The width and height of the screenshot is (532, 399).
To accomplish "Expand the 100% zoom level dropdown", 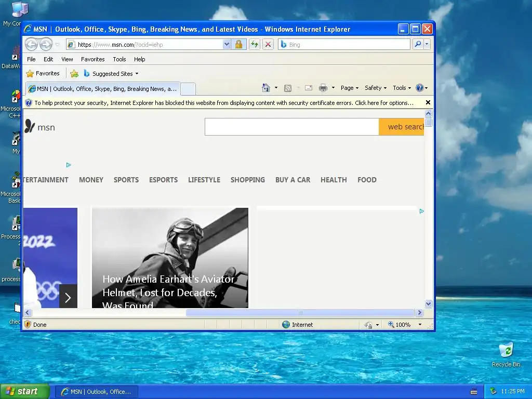I will (420, 325).
